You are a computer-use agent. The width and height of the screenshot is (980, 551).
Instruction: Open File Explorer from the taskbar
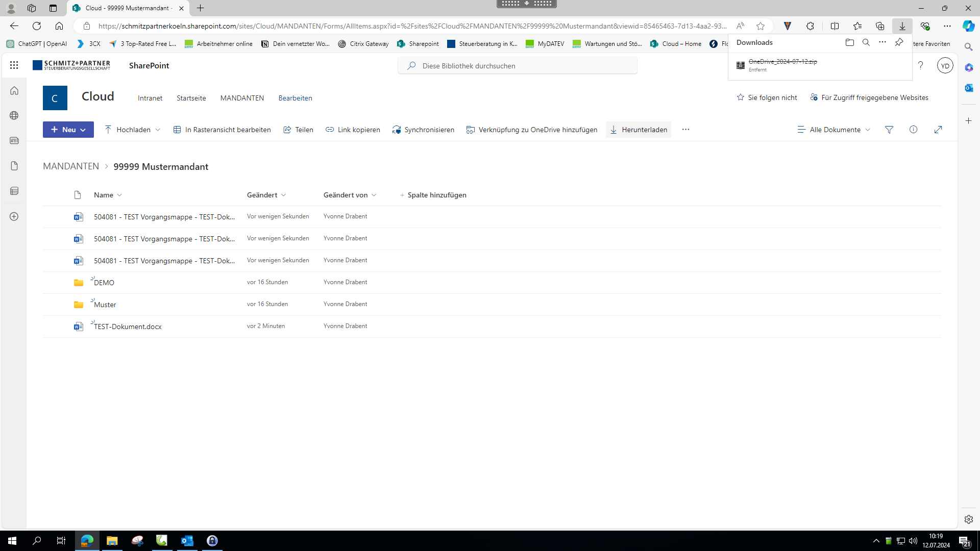click(112, 541)
